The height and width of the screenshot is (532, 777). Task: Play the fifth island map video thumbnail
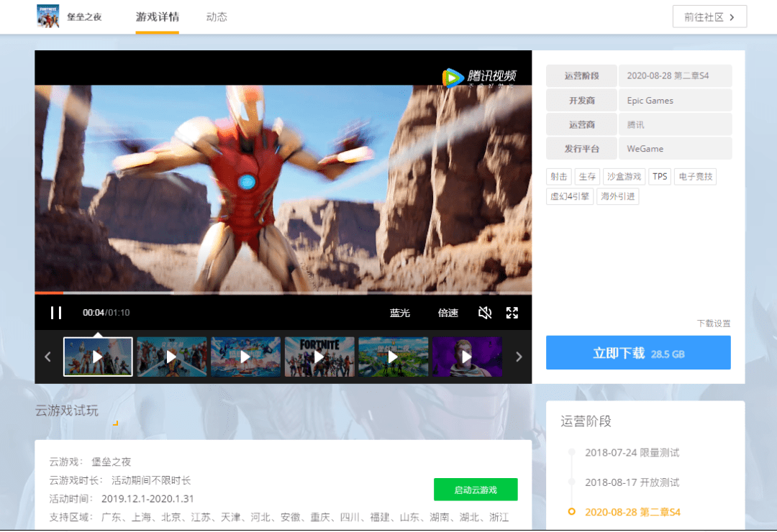[393, 357]
